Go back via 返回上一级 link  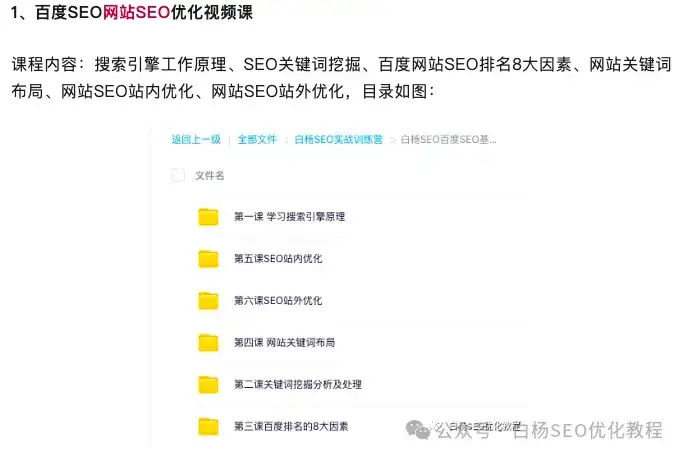point(196,140)
